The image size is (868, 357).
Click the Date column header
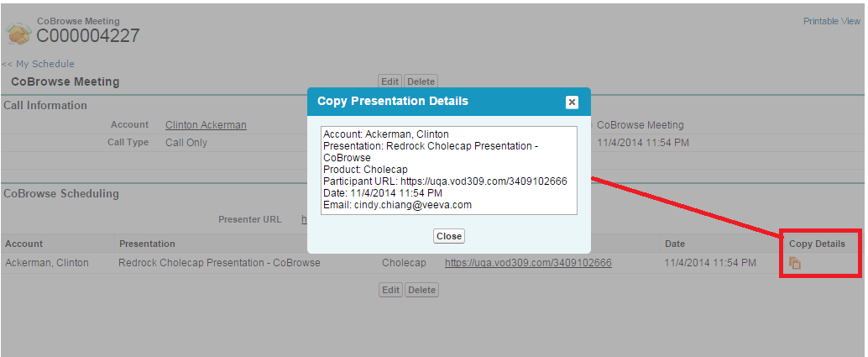coord(675,244)
